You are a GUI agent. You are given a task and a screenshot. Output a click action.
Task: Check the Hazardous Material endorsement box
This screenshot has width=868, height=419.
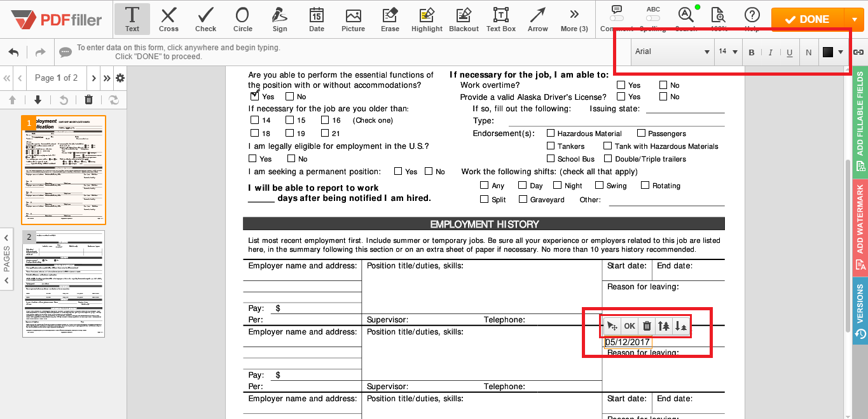point(551,133)
